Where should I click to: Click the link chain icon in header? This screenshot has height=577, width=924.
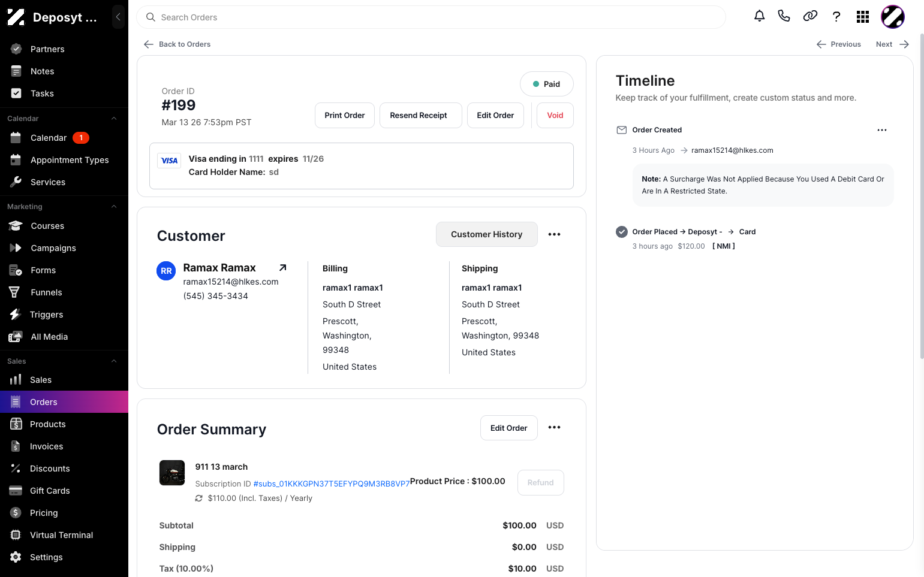pos(810,16)
